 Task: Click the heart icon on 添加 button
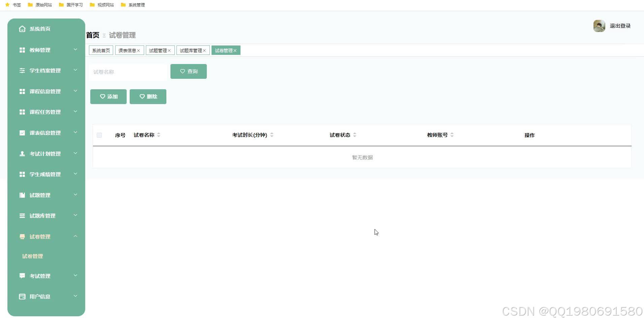[102, 97]
